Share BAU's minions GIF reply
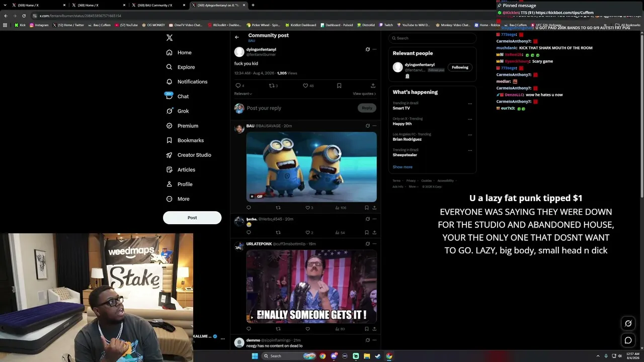The width and height of the screenshot is (644, 362). [x=374, y=208]
